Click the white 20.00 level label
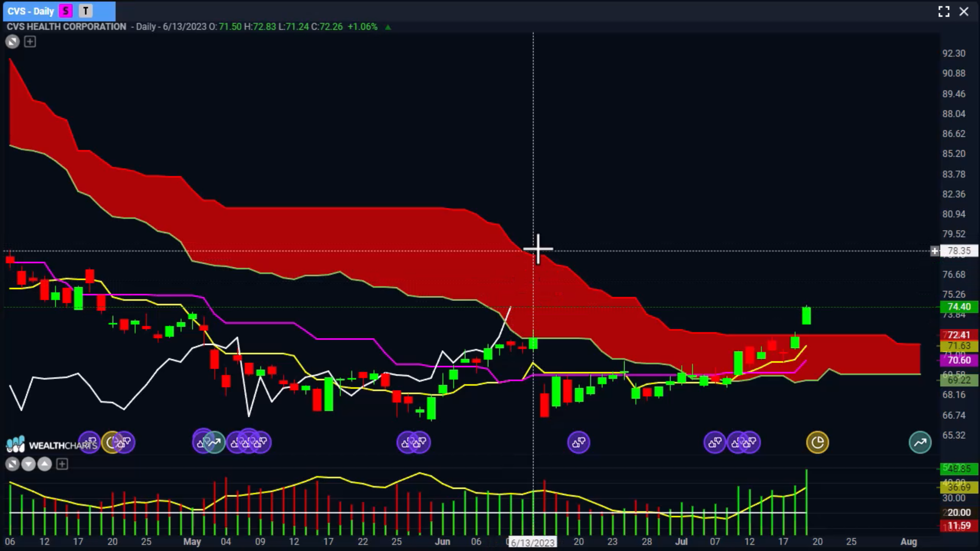The image size is (980, 551). pyautogui.click(x=959, y=513)
